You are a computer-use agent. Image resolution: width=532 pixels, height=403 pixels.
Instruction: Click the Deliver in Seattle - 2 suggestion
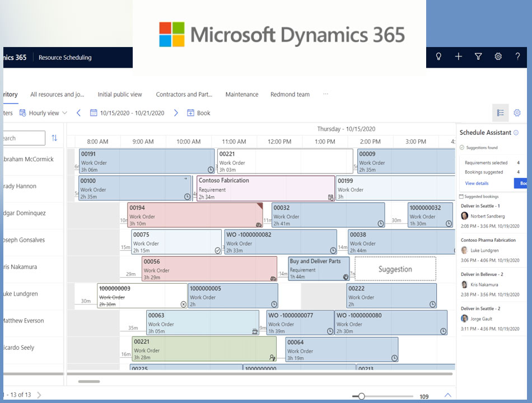pos(490,318)
